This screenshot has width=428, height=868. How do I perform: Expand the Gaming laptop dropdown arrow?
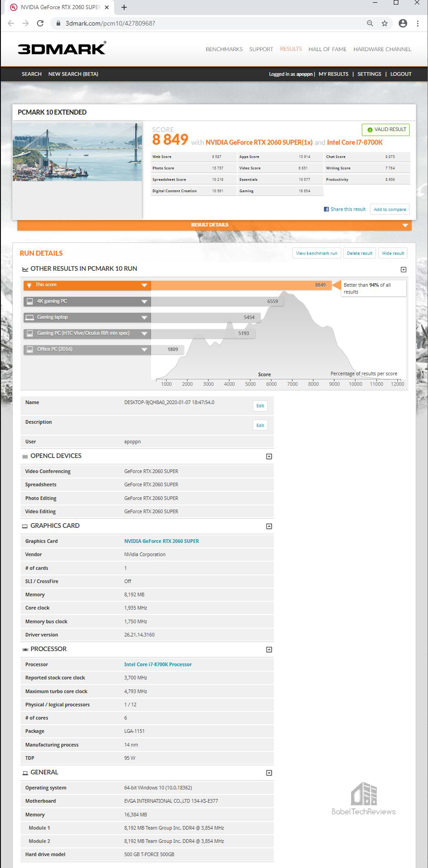coord(144,318)
